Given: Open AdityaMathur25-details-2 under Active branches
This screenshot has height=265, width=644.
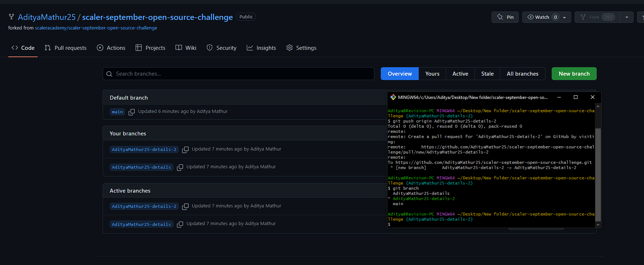Looking at the screenshot, I should (x=144, y=206).
